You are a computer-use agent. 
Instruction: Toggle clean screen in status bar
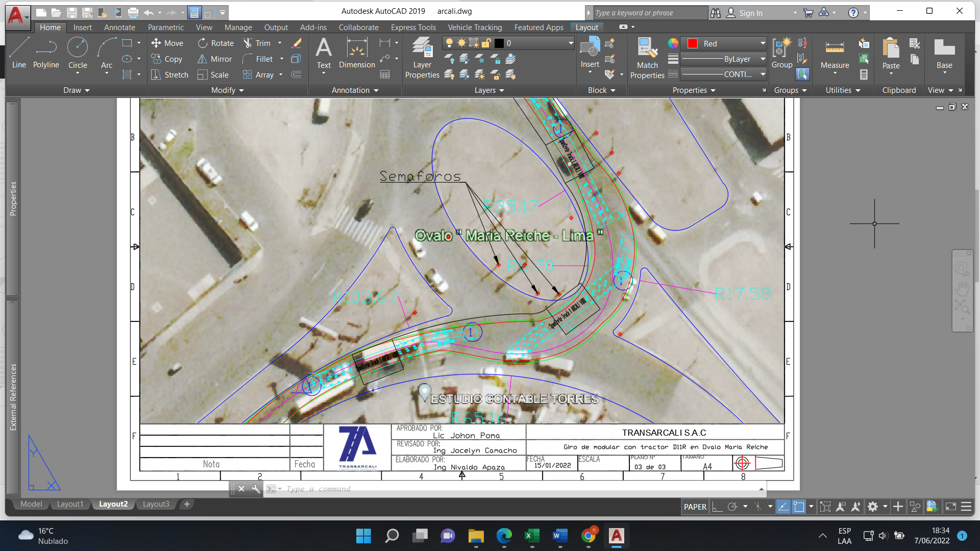click(950, 507)
